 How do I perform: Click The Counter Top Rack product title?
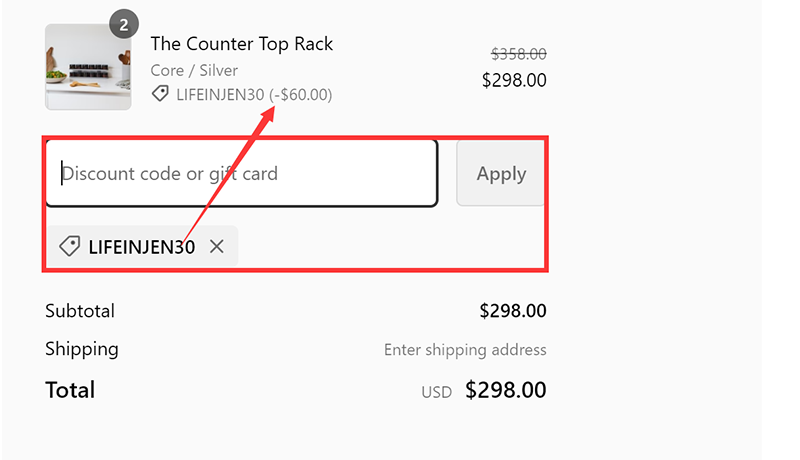(x=241, y=44)
